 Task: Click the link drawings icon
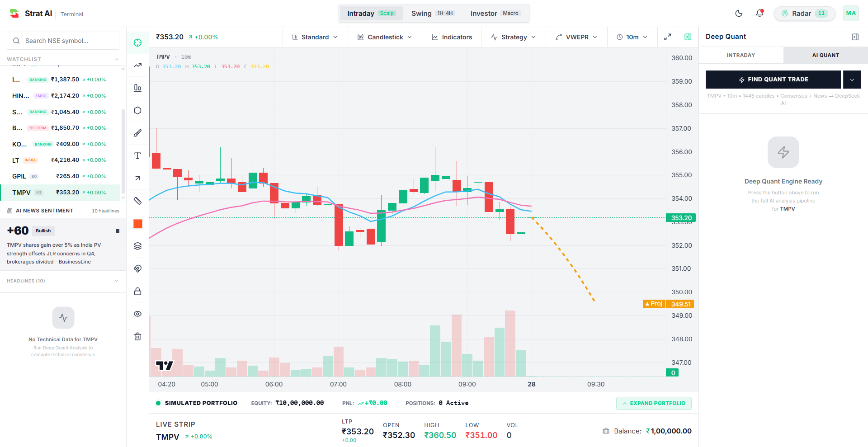coord(138,268)
